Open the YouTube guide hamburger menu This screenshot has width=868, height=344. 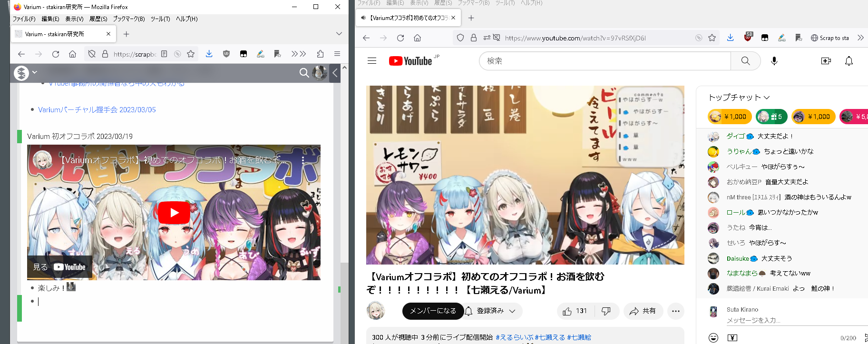(372, 61)
